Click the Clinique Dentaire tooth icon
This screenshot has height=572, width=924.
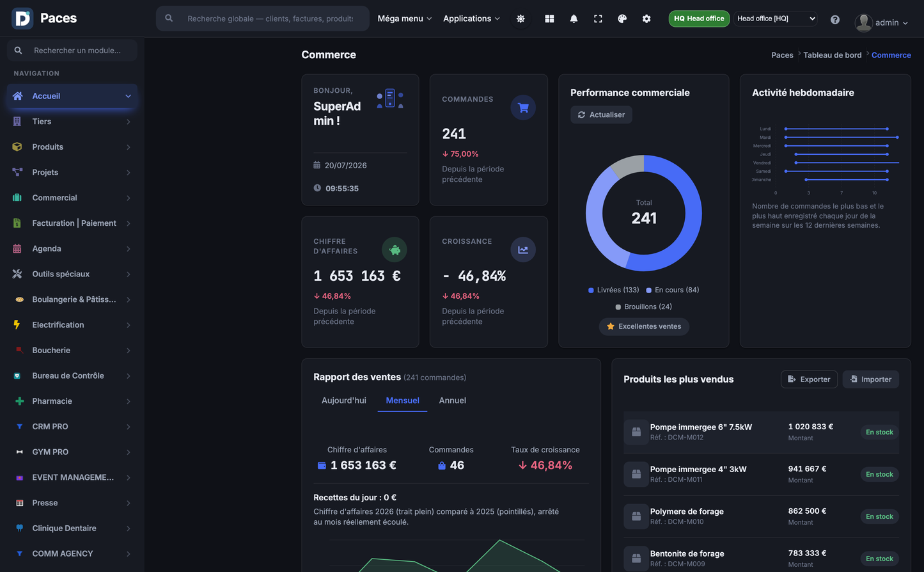coord(19,528)
